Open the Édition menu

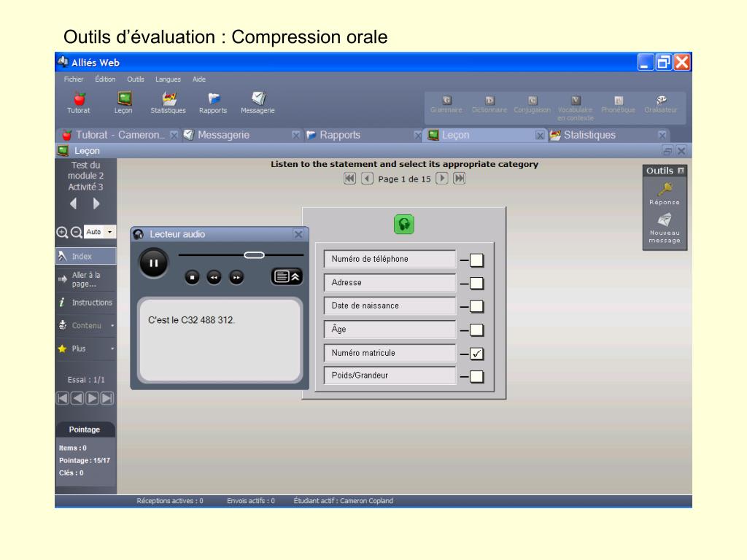[x=105, y=79]
